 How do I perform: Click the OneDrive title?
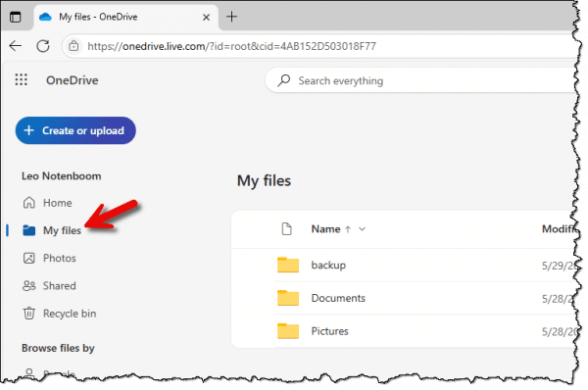(x=72, y=80)
